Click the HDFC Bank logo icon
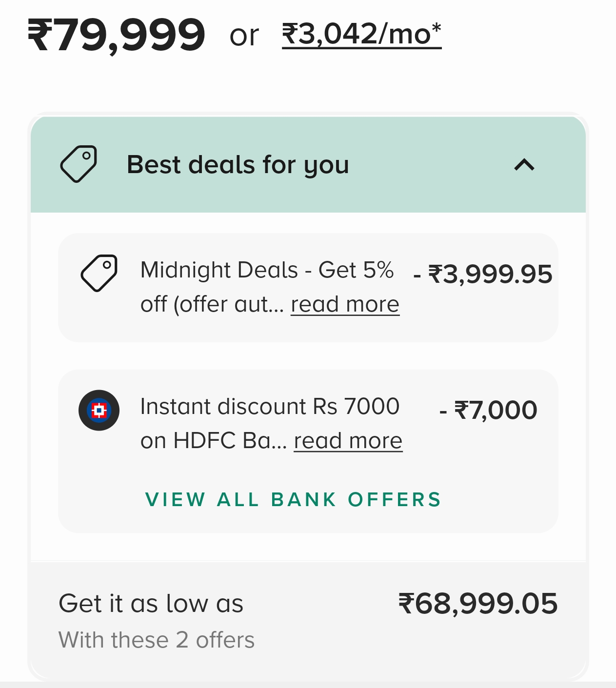Viewport: 616px width, 688px height. pos(99,410)
